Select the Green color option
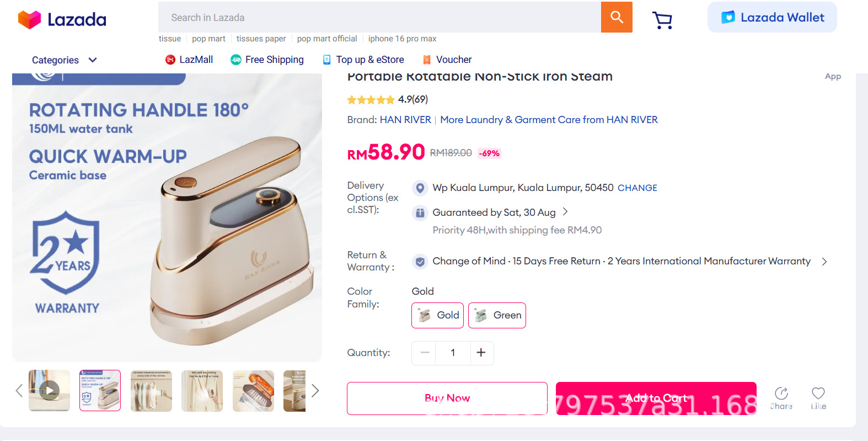This screenshot has height=441, width=868. (x=496, y=315)
